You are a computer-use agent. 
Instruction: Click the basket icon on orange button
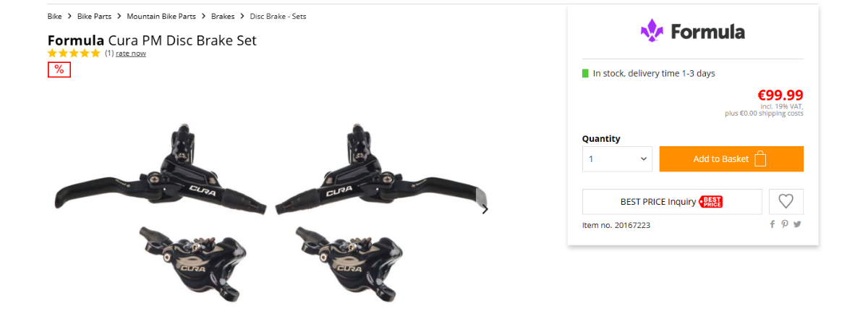click(x=759, y=159)
